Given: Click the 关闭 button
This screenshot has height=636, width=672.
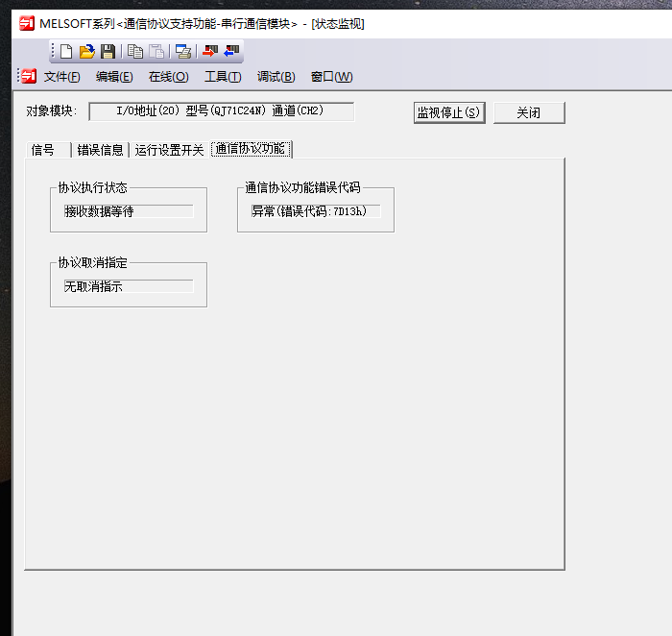Looking at the screenshot, I should (529, 113).
